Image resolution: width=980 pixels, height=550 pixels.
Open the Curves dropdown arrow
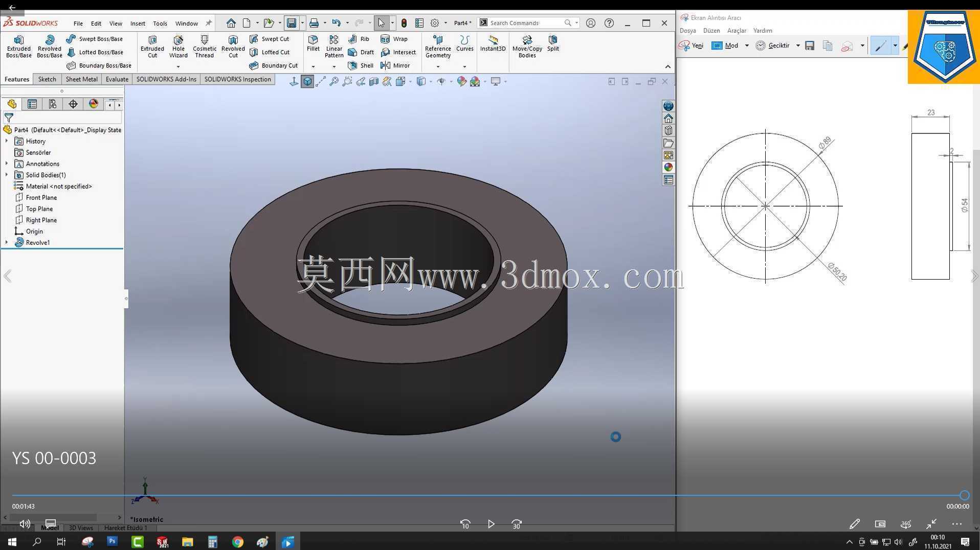click(x=464, y=66)
